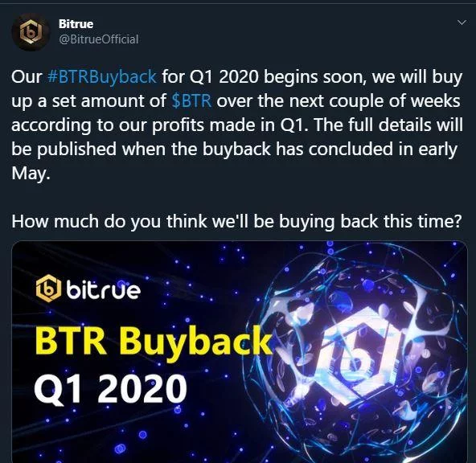The image size is (476, 463).
Task: Click the large white Q1 2020 banner text
Action: click(110, 389)
